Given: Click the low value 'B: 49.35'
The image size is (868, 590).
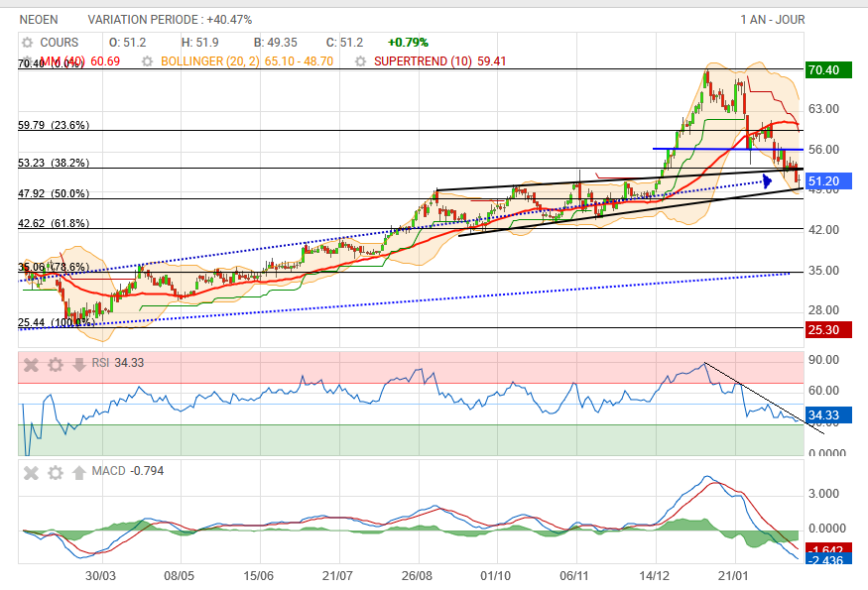Looking at the screenshot, I should pos(276,43).
